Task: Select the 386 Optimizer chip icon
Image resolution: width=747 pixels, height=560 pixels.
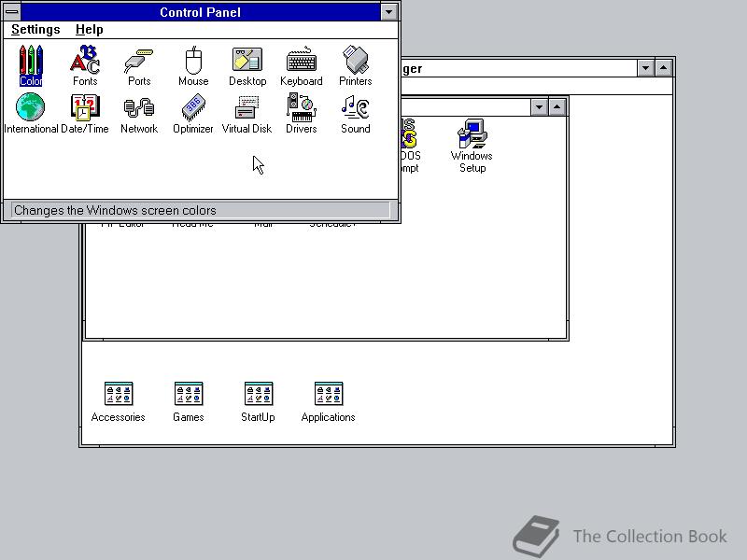Action: [193, 114]
